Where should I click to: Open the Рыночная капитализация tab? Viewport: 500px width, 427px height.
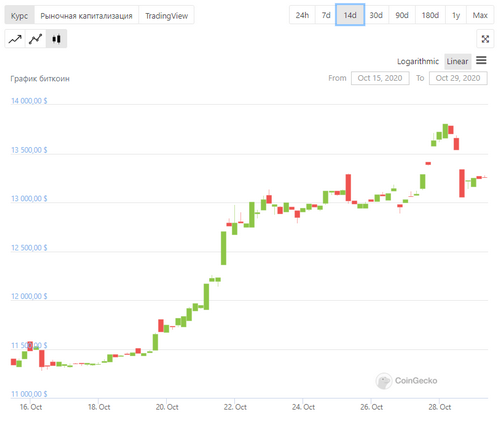point(86,15)
